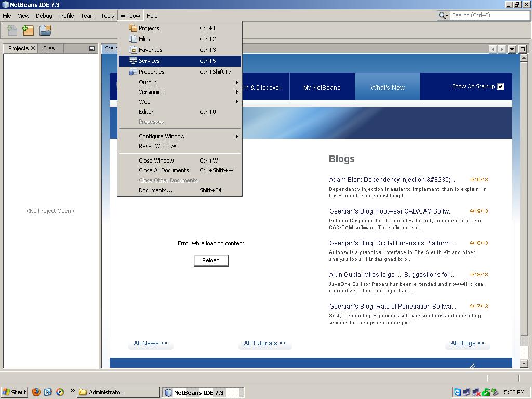
Task: Expand the Versioning submenu
Action: pyautogui.click(x=151, y=92)
